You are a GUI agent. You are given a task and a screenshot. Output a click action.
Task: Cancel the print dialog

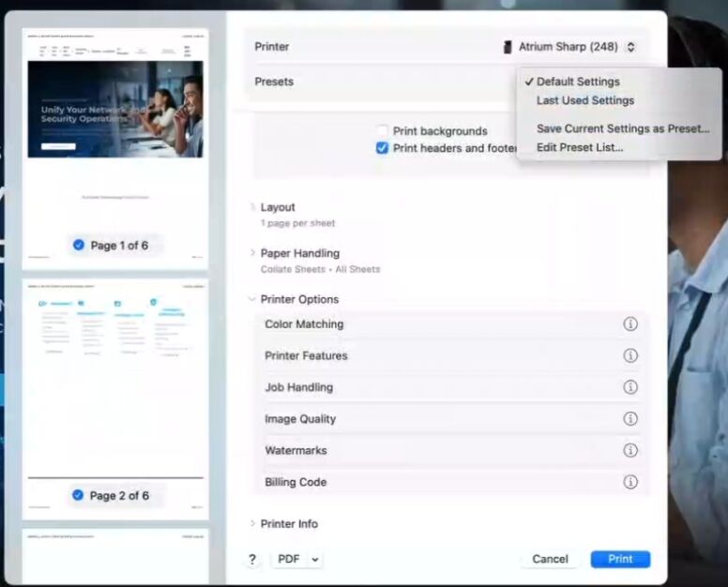[x=550, y=559]
